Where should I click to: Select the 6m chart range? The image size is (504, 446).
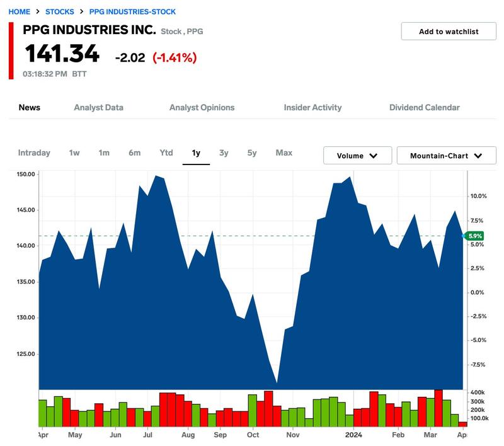134,152
